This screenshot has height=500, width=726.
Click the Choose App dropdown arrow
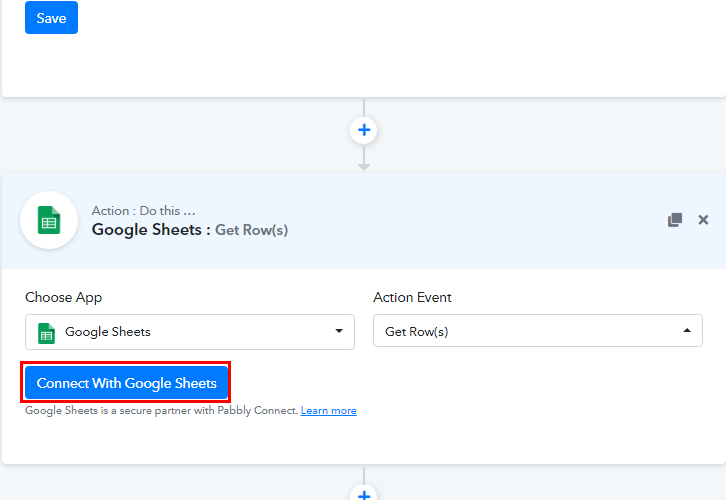click(x=339, y=331)
